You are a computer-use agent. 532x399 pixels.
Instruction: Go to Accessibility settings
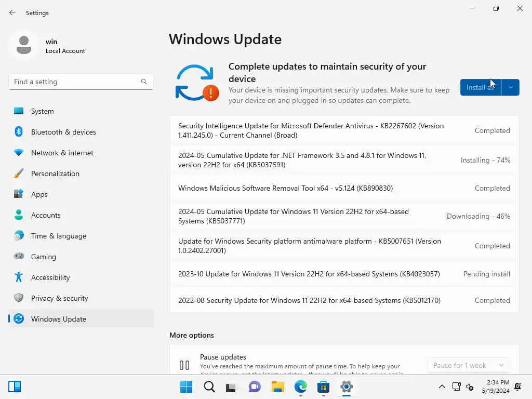tap(81, 277)
